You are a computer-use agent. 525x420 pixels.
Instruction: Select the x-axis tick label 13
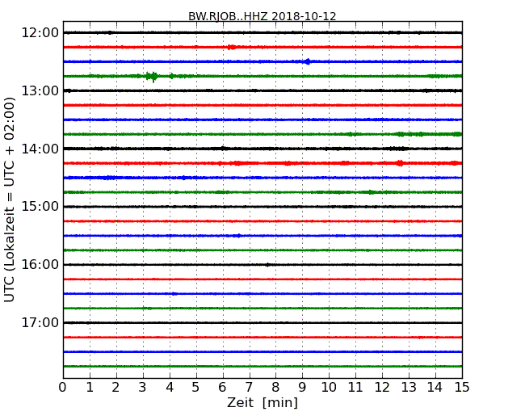click(x=409, y=388)
